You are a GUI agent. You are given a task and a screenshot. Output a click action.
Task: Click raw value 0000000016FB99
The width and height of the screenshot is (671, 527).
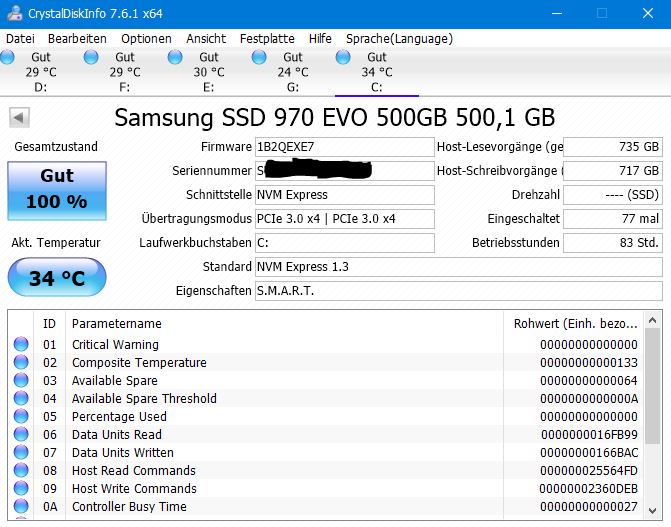pos(589,435)
